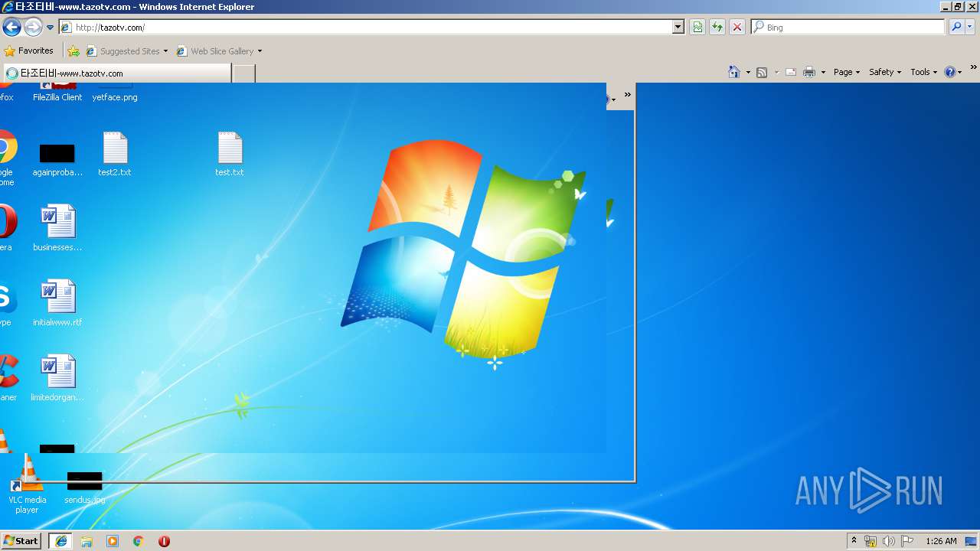Run search with the magnifier button
Image resolution: width=980 pixels, height=551 pixels.
(x=955, y=27)
